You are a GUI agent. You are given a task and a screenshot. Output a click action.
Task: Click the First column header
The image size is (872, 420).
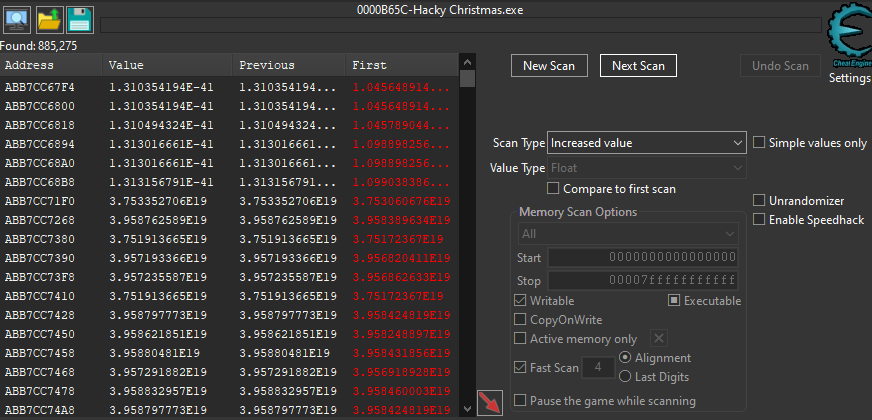click(x=402, y=65)
